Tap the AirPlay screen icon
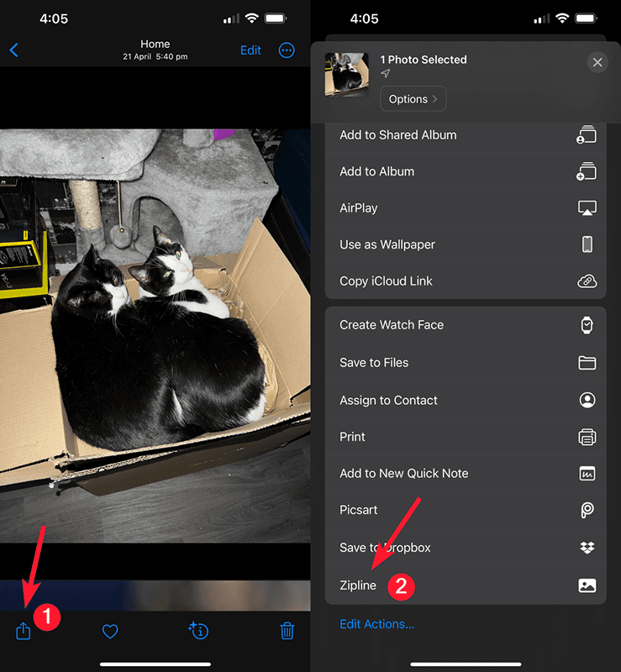The height and width of the screenshot is (672, 621). tap(587, 208)
